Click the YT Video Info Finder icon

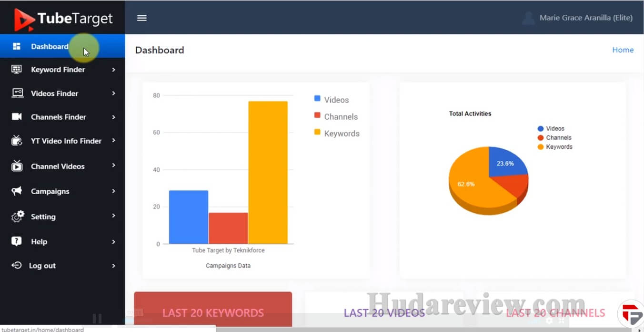[17, 140]
